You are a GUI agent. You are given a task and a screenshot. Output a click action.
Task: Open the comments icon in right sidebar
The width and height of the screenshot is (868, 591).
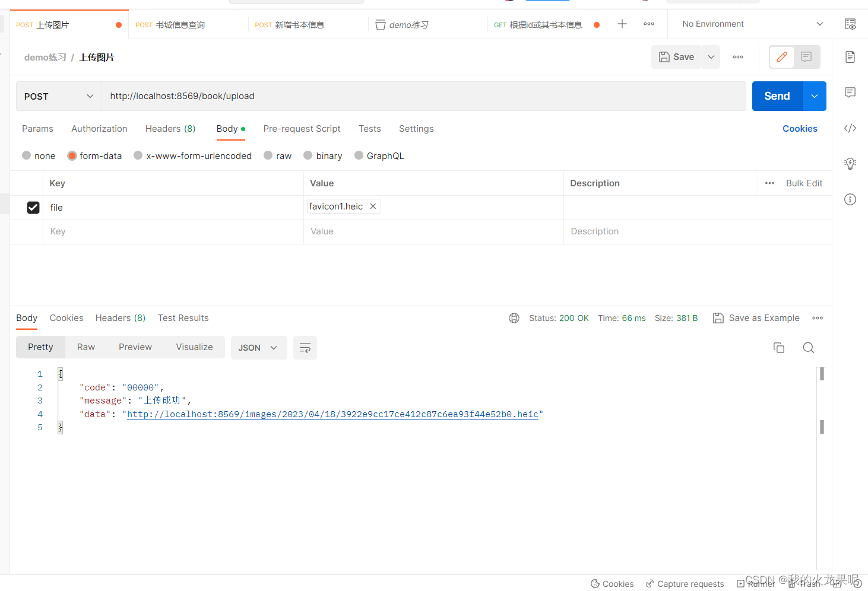tap(850, 93)
